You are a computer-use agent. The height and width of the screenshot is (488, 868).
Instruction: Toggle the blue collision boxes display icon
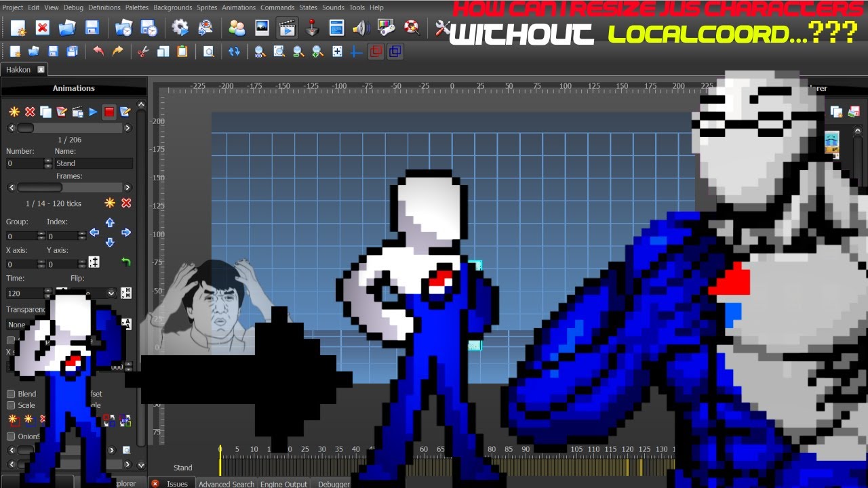[x=396, y=52]
